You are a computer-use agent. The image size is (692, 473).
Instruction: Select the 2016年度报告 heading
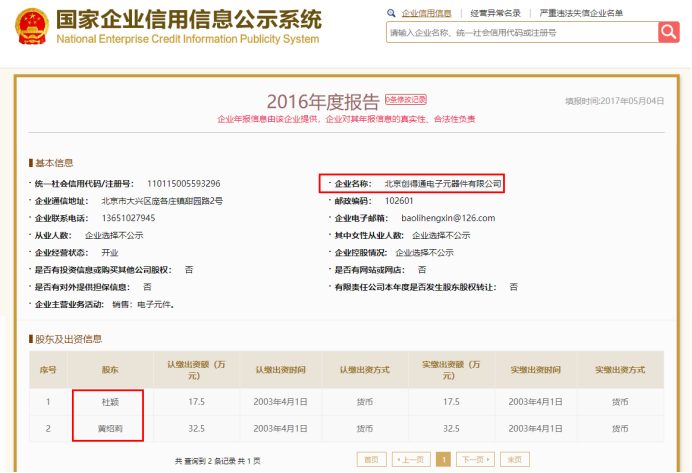pyautogui.click(x=323, y=102)
